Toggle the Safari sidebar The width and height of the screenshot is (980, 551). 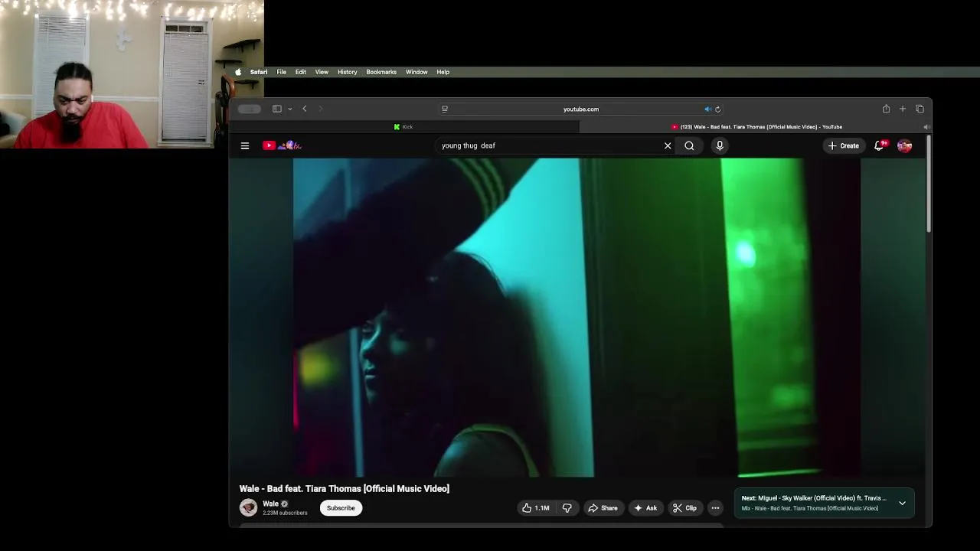click(277, 109)
